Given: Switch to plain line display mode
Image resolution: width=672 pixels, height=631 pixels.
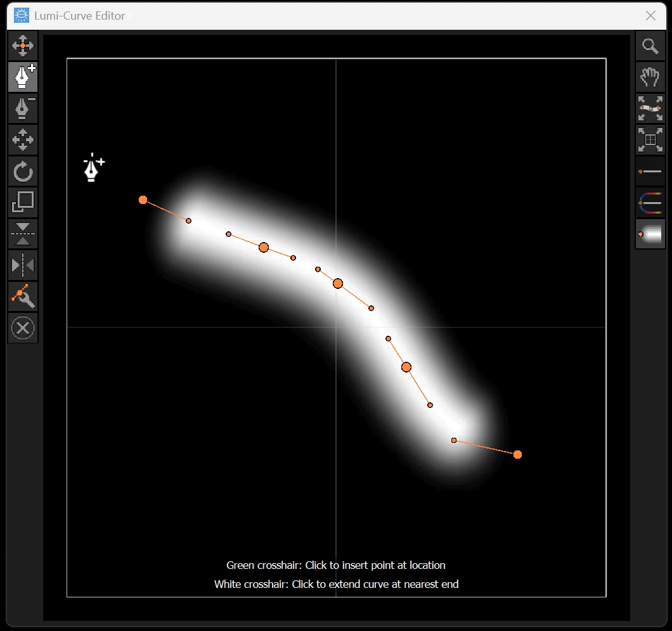Looking at the screenshot, I should point(650,172).
